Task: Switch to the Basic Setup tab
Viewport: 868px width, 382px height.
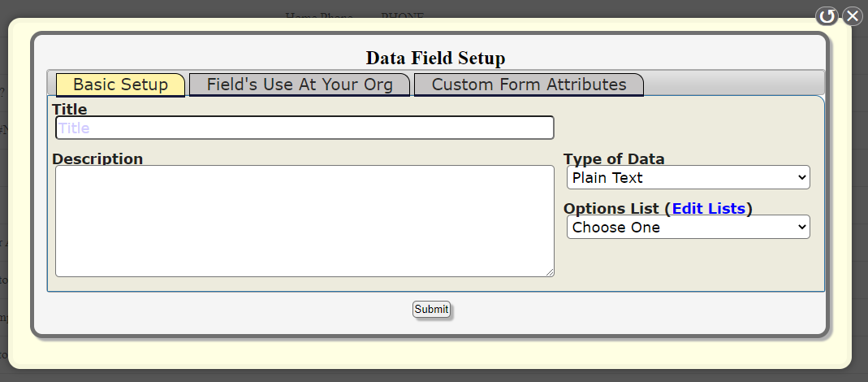Action: [x=120, y=85]
